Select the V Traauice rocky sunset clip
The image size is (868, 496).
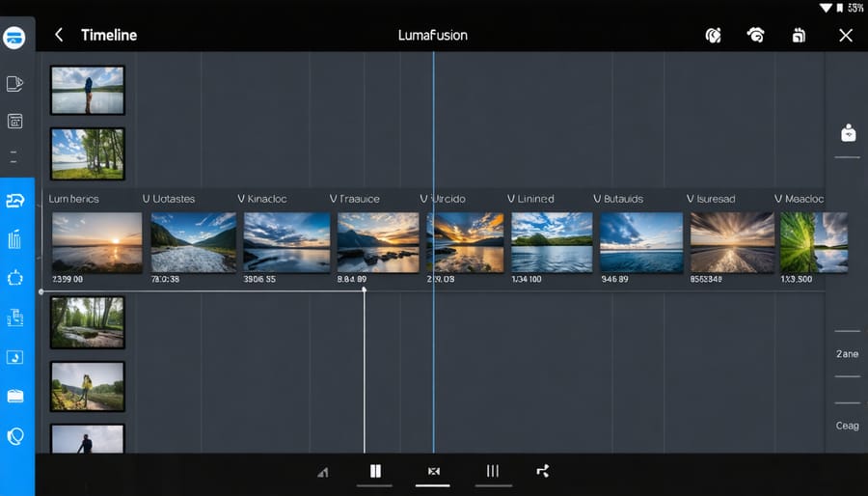[378, 242]
